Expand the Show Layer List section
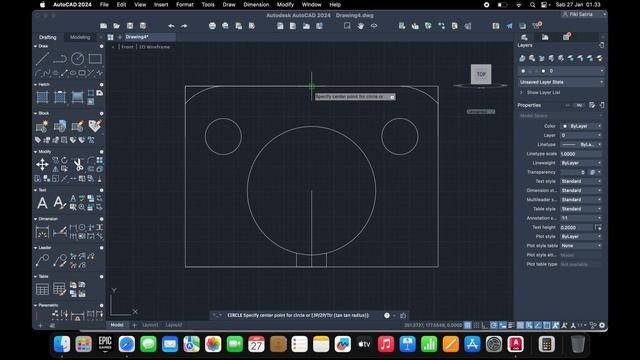This screenshot has height=360, width=640. click(521, 93)
